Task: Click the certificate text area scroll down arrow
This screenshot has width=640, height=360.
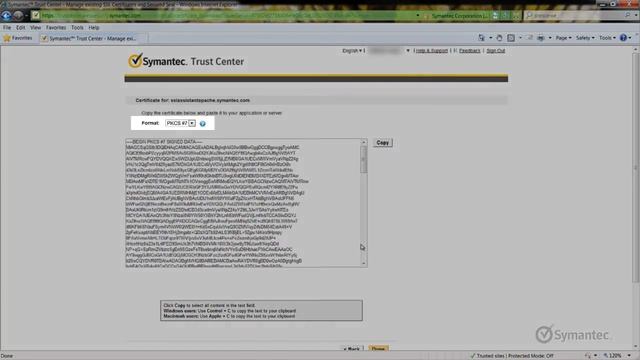Action: 364,264
